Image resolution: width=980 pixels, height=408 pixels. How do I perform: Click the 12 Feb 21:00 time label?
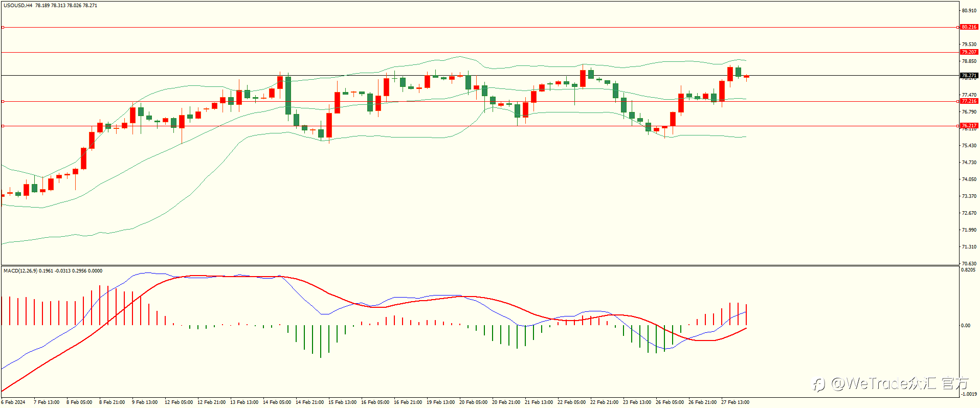(x=211, y=402)
